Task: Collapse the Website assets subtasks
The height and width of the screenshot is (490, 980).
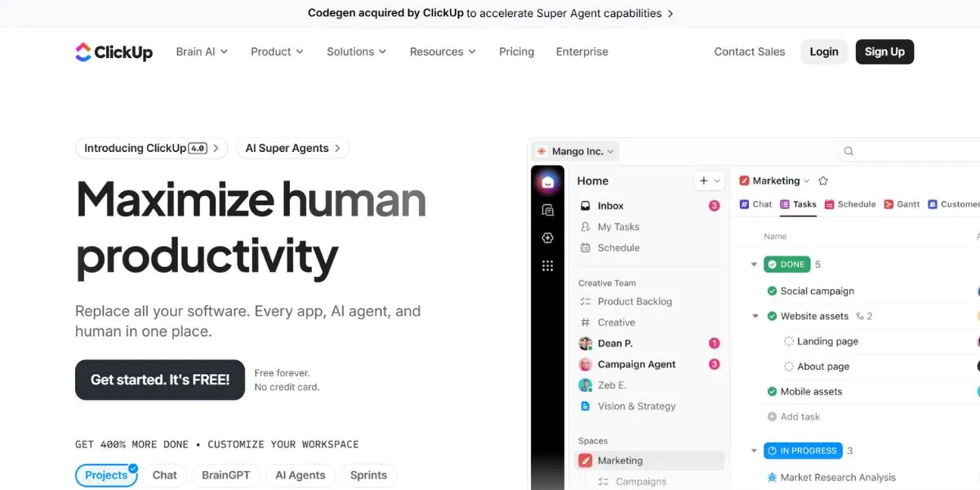Action: coord(754,315)
